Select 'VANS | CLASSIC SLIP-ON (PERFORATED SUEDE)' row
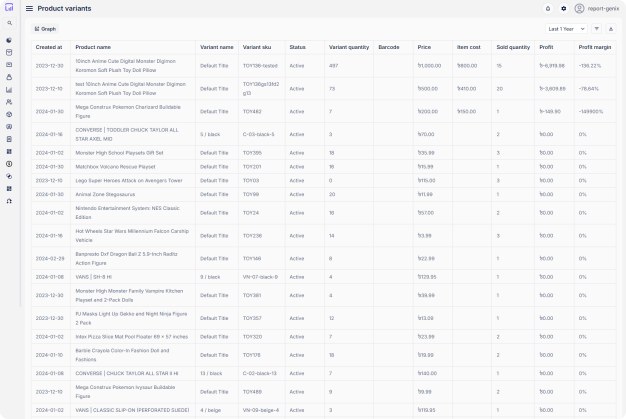The width and height of the screenshot is (626, 419). point(324,410)
